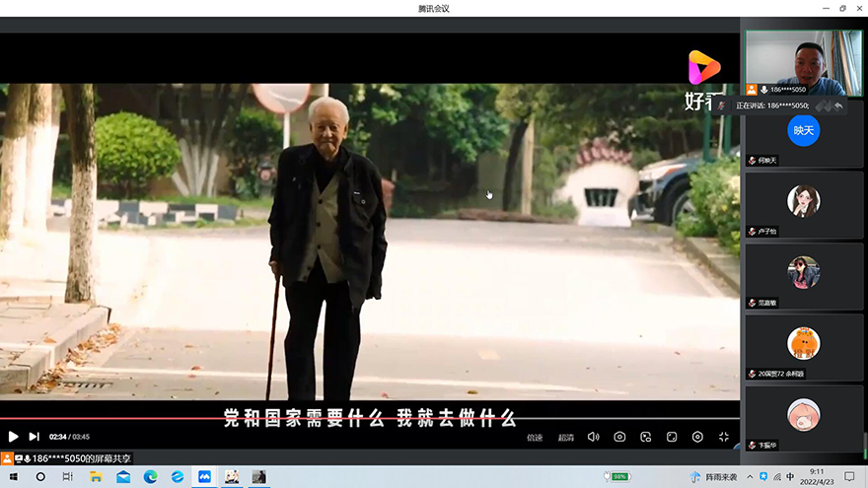
Task: Open the 超清 video quality menu
Action: click(566, 438)
